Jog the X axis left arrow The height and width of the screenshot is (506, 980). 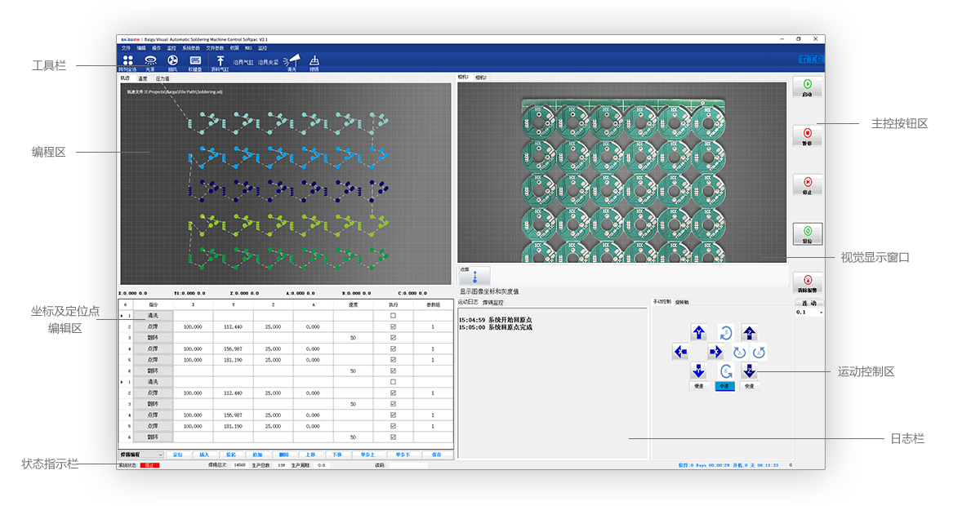pos(679,352)
